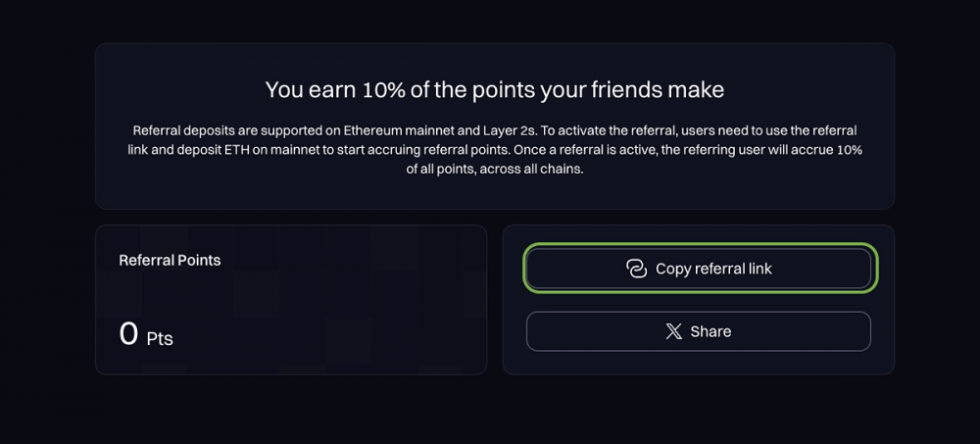Screen dimensions: 980x444
Task: Click the 'Share' text label
Action: 710,331
